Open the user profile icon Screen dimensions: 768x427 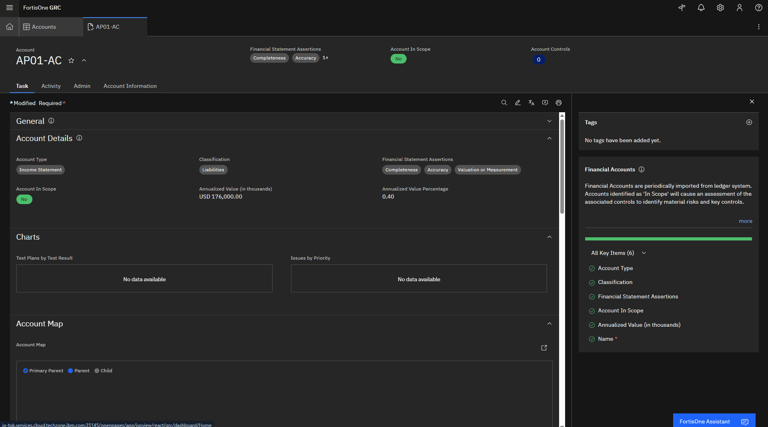pos(739,7)
